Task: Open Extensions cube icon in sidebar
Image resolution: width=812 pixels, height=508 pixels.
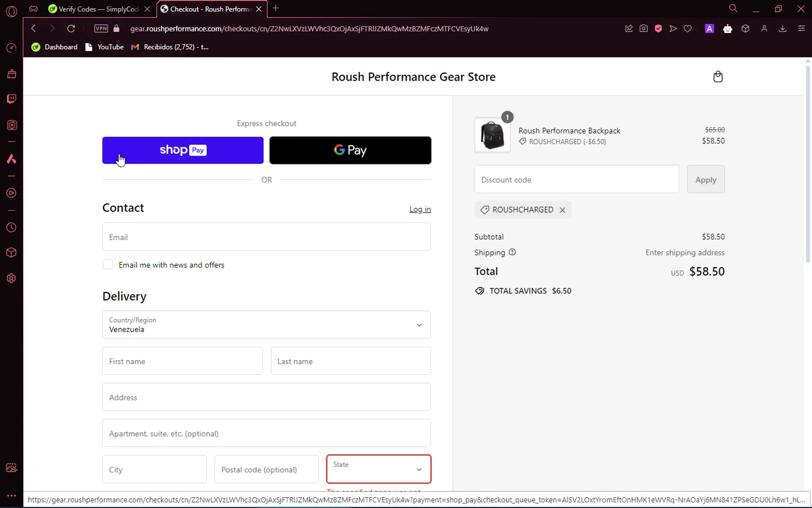Action: tap(11, 253)
